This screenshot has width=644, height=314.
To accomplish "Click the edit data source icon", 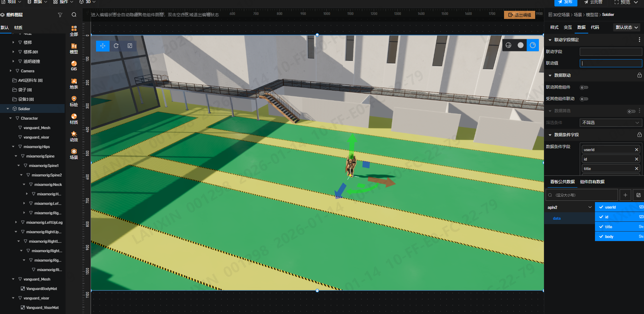I will (x=638, y=195).
